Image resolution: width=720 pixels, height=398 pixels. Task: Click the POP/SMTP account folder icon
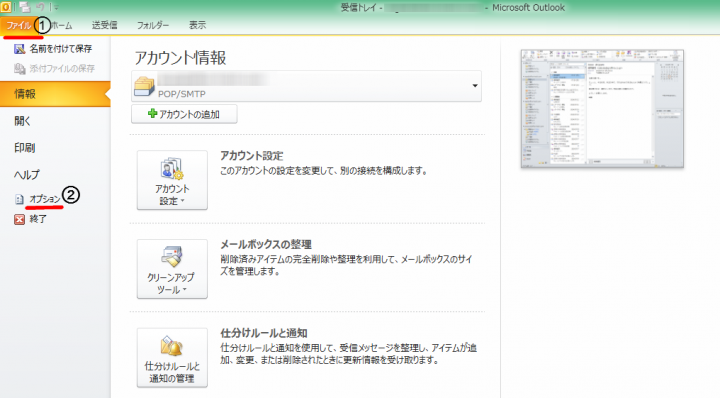coord(144,86)
